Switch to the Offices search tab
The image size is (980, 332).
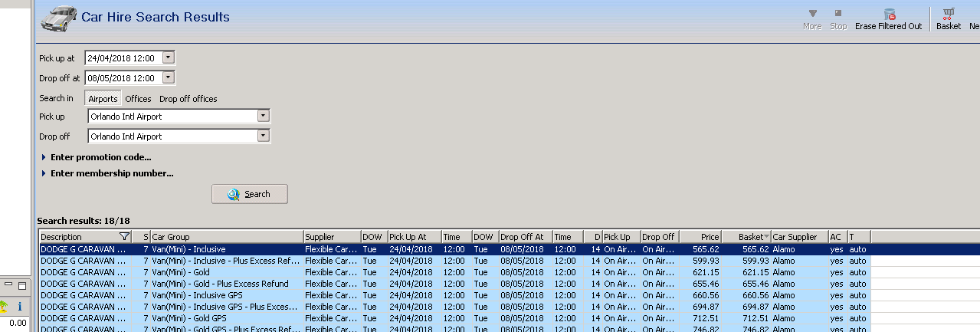(x=138, y=99)
